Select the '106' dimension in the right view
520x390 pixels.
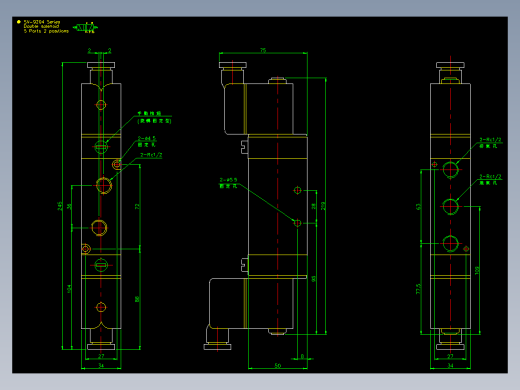point(477,270)
